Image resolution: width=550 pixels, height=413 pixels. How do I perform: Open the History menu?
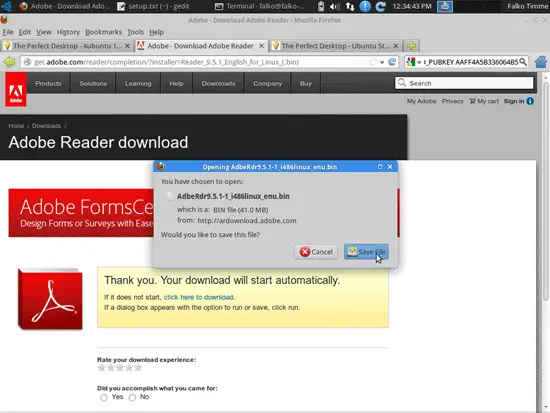(x=68, y=32)
